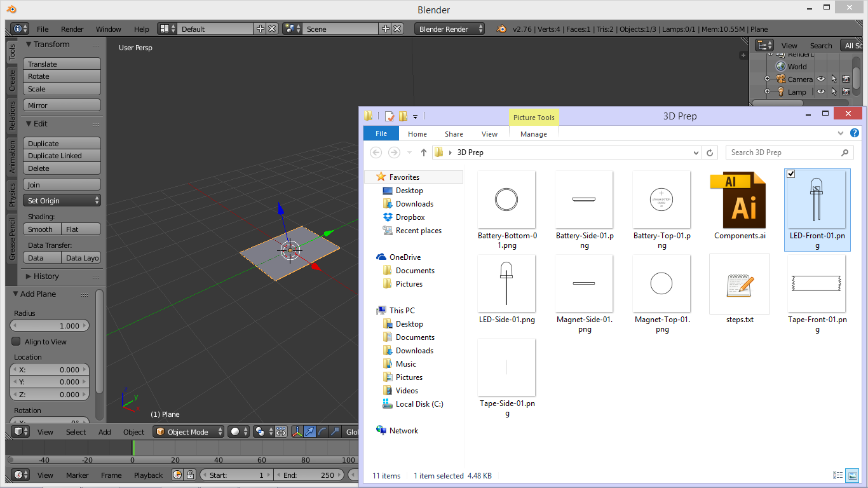Select the rotate manipulator arc icon

(322, 431)
